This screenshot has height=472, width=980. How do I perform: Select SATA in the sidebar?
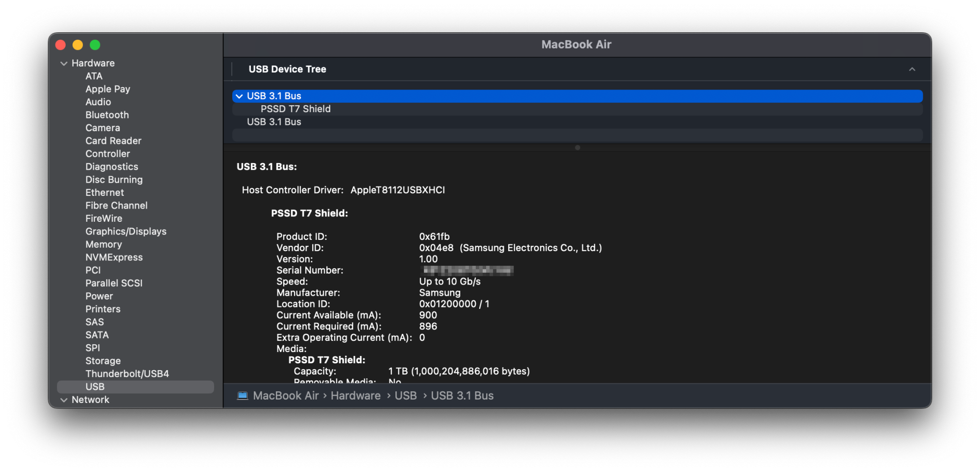[x=97, y=335]
